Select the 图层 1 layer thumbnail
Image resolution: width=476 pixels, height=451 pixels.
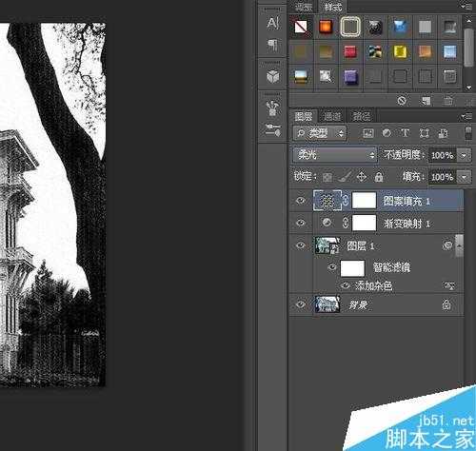327,245
